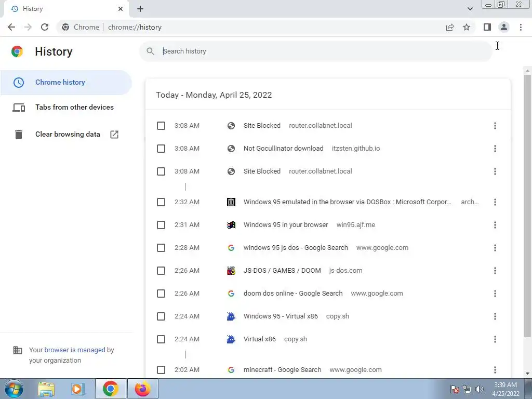The image size is (532, 399).
Task: Open doom dos online - Google Search link
Action: [293, 294]
